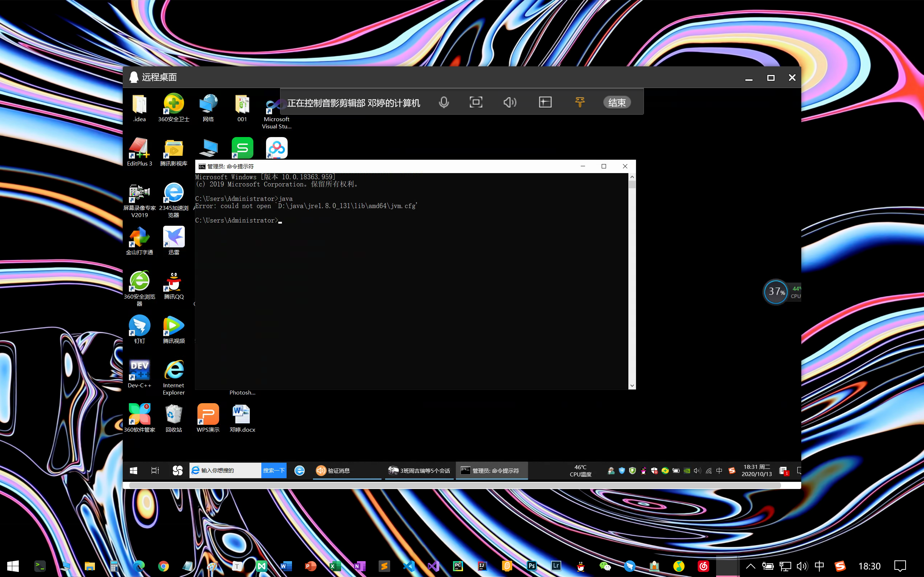
Task: Switch to 3班周吉瑞等5个会话 taskbar item
Action: (419, 471)
